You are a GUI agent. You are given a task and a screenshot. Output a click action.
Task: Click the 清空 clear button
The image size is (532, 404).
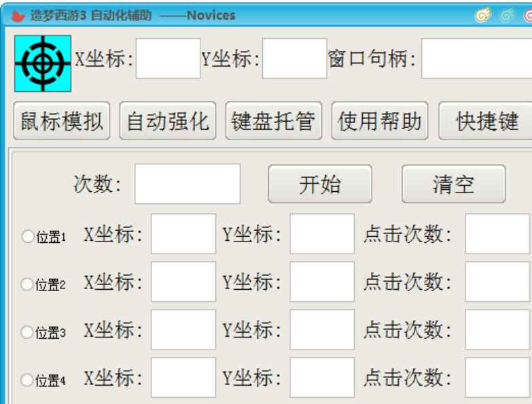pyautogui.click(x=454, y=184)
